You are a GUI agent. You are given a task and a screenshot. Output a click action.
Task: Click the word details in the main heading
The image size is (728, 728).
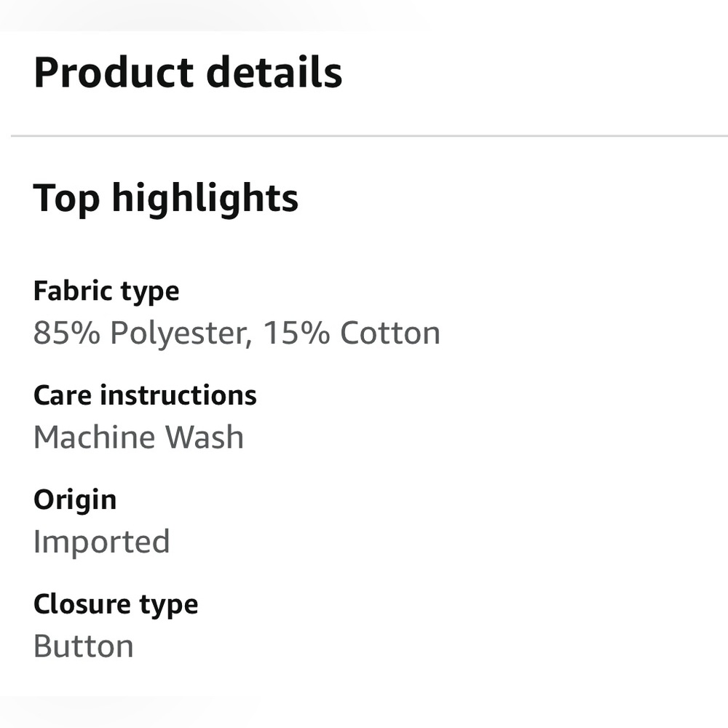[x=274, y=72]
